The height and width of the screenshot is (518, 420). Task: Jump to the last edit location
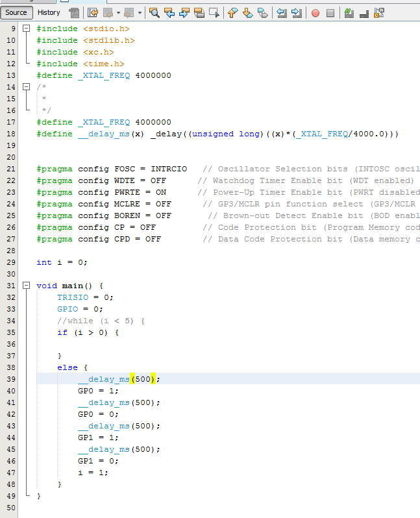(93, 12)
